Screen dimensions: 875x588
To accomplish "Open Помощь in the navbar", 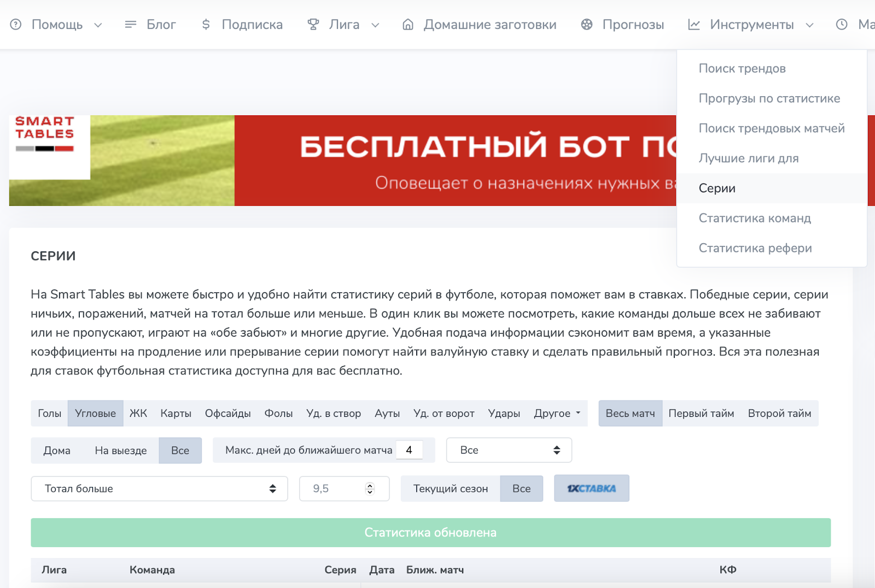I will [x=57, y=25].
